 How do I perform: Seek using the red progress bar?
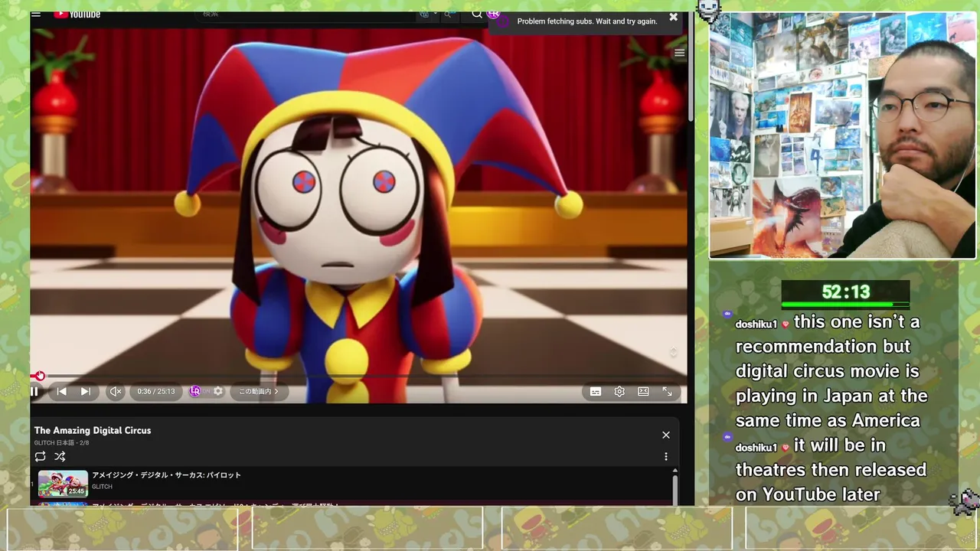coord(358,376)
